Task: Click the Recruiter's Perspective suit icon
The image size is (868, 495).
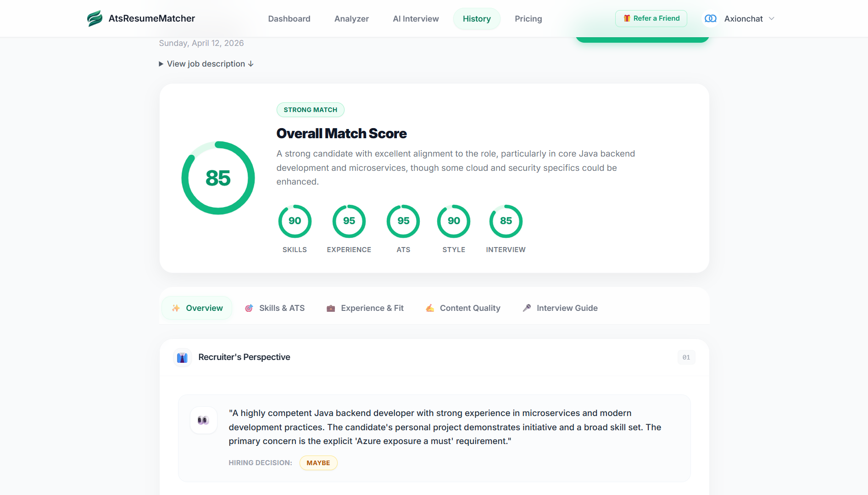Action: point(182,357)
